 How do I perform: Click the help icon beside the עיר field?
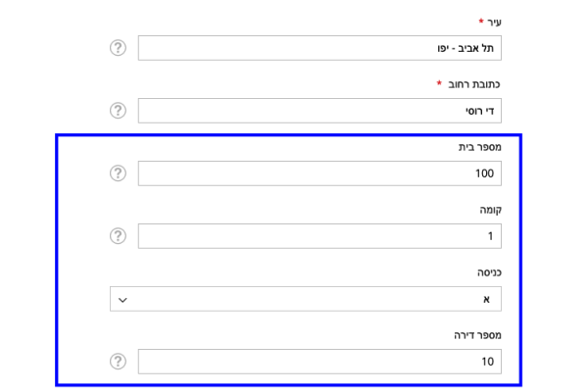[x=118, y=48]
